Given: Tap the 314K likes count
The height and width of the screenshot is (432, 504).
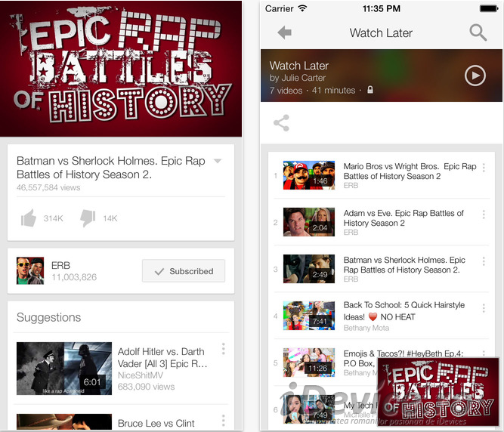Looking at the screenshot, I should 54,218.
